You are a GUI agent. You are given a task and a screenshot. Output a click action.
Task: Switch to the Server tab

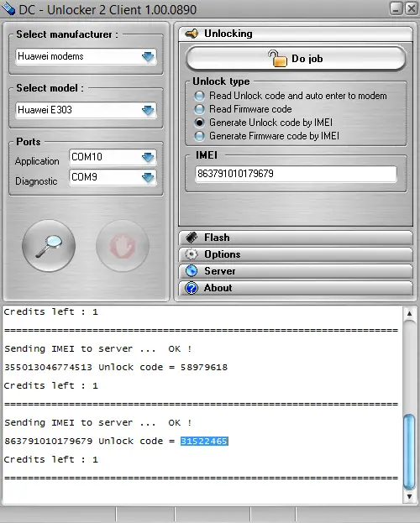click(x=296, y=271)
